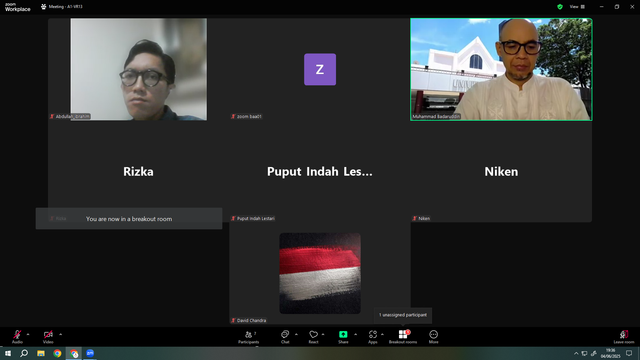
Task: Select the Niken participant tile
Action: (x=501, y=171)
